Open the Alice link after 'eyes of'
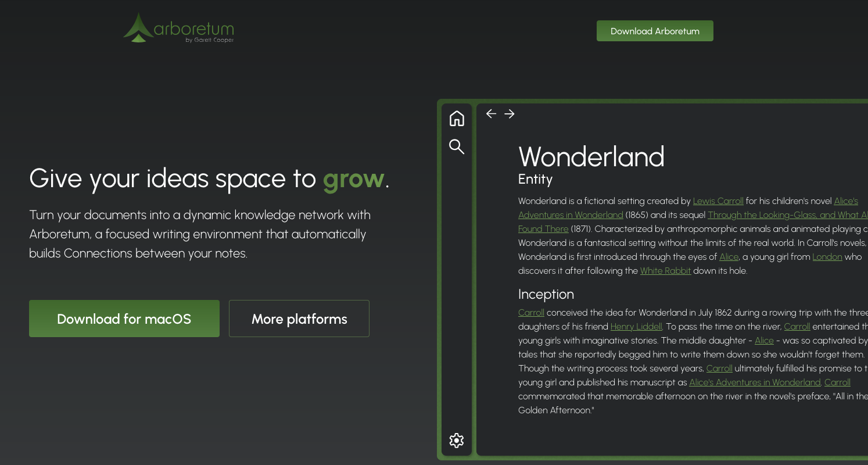The width and height of the screenshot is (868, 465). coord(729,257)
